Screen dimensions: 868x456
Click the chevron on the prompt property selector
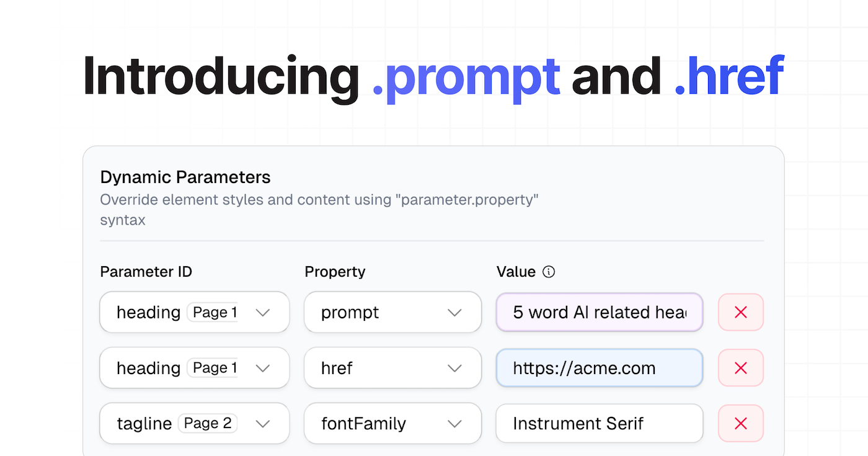[x=456, y=312]
